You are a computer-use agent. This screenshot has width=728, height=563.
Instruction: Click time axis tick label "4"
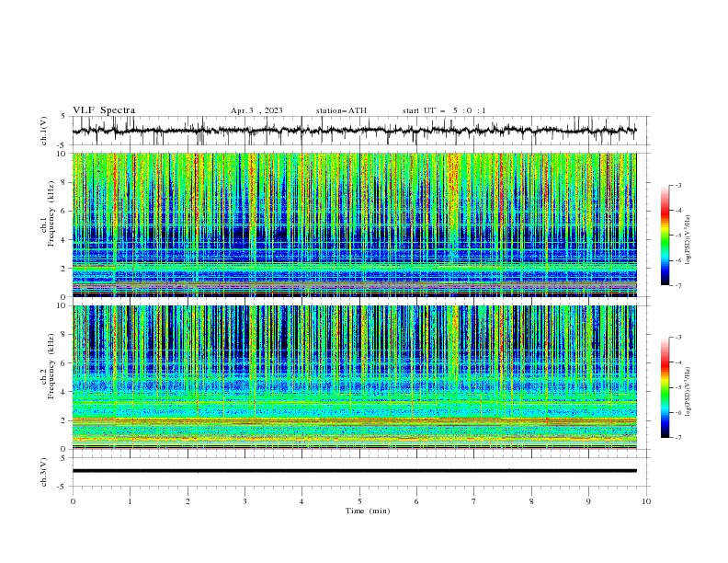[x=302, y=501]
